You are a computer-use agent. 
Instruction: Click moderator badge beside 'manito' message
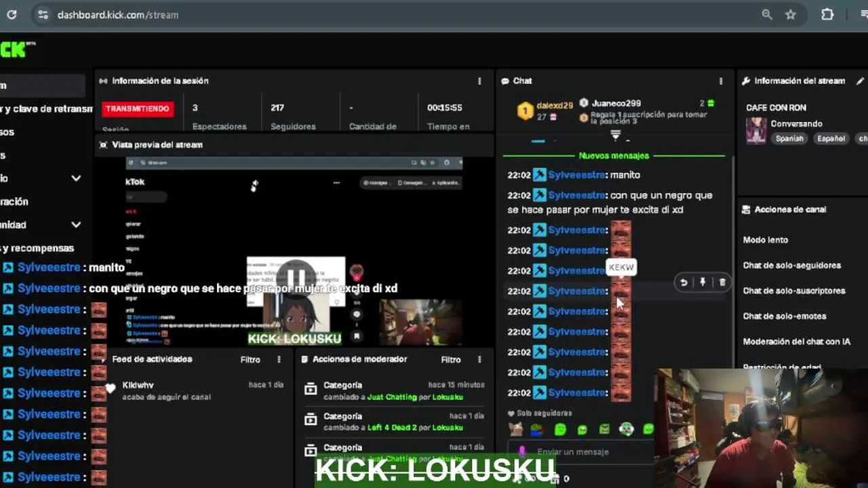coord(539,175)
